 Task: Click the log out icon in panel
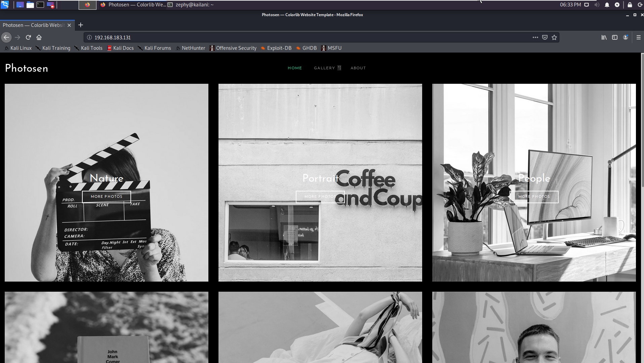pos(640,5)
